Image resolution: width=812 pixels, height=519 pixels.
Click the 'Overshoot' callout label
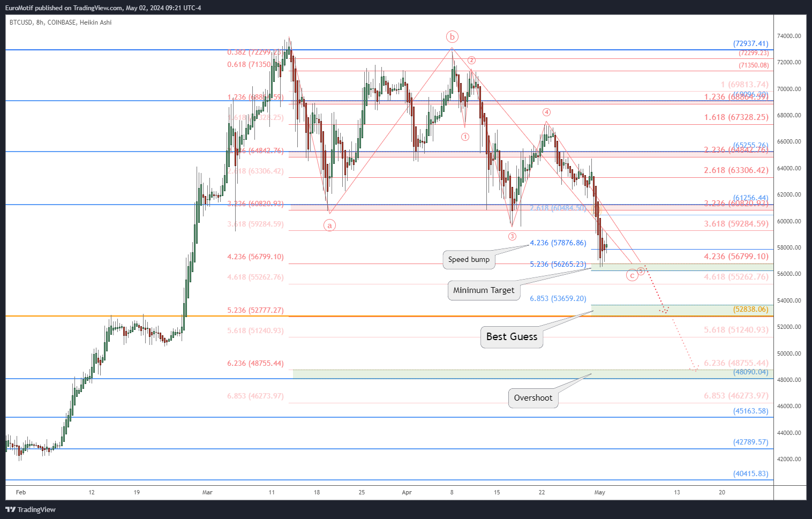533,398
